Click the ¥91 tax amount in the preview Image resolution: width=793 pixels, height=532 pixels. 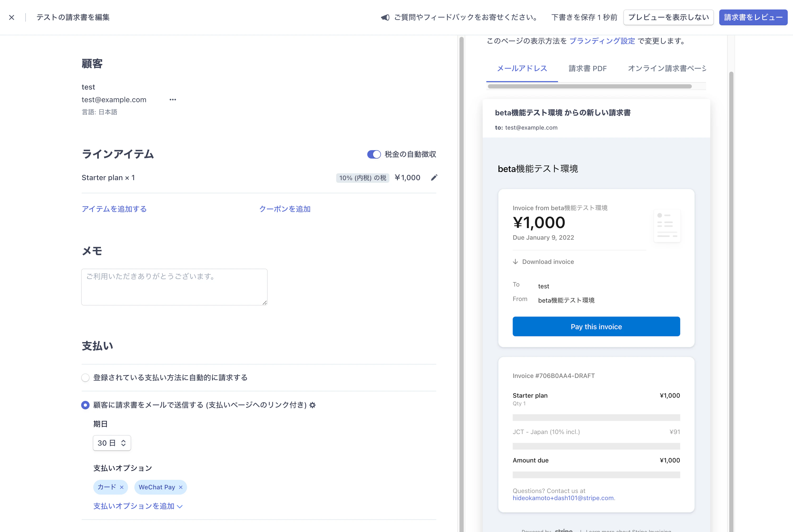point(674,432)
